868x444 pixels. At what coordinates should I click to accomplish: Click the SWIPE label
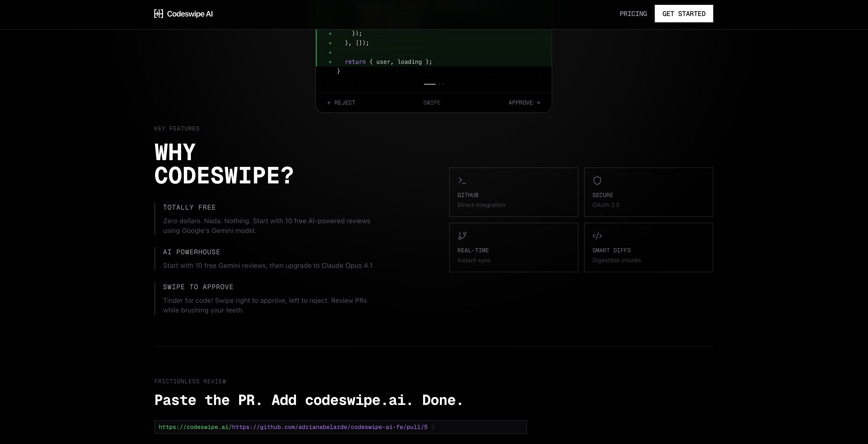(x=432, y=103)
